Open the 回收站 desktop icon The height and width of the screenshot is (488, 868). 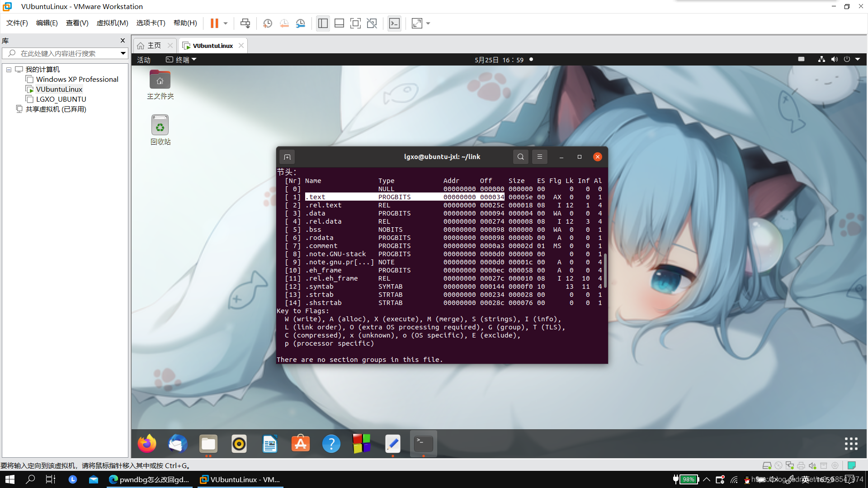pyautogui.click(x=160, y=130)
